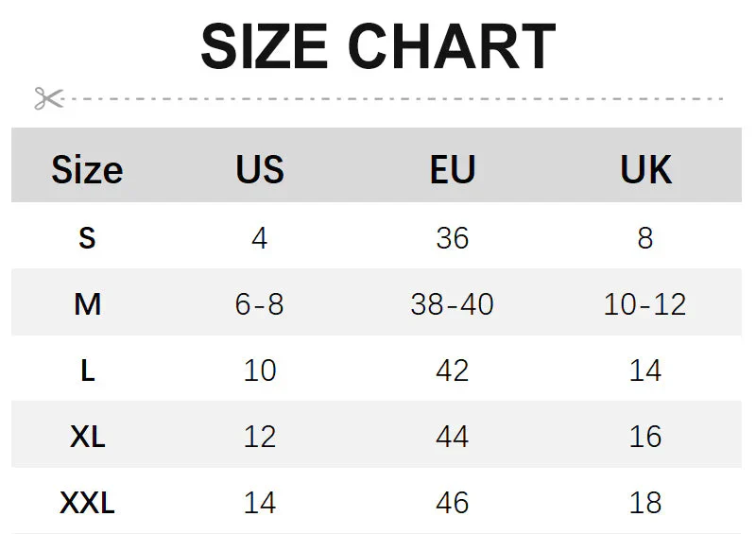
Task: Click UK size 10-12 cell
Action: [645, 303]
